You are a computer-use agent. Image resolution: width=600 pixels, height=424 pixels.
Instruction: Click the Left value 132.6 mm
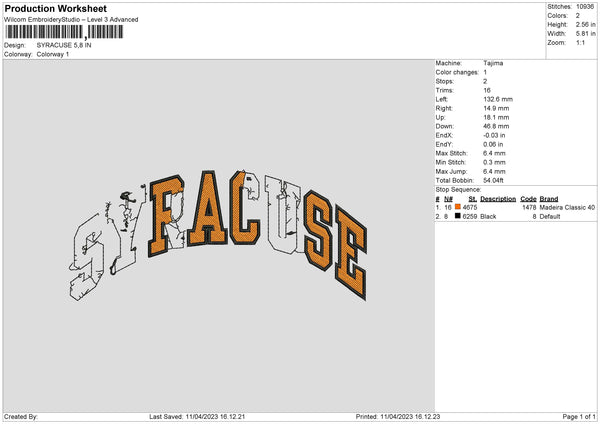498,99
